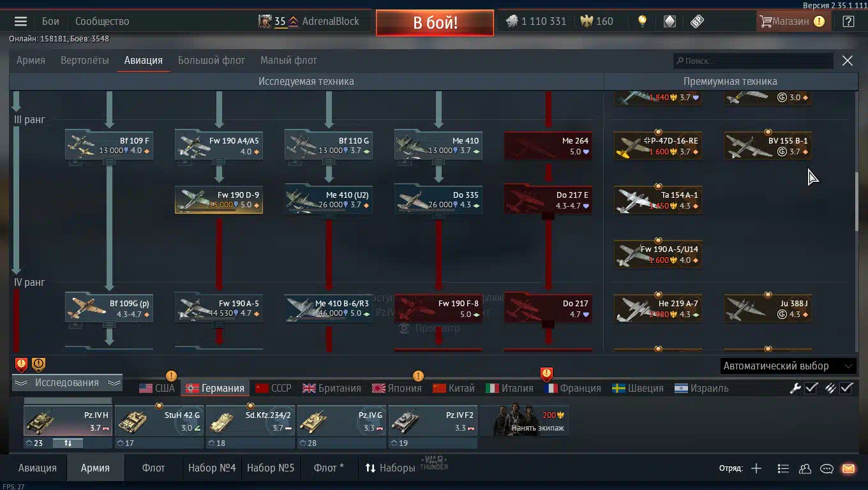Open the Автоматический выбор dropdown
Viewport: 868px width, 490px height.
coord(788,366)
